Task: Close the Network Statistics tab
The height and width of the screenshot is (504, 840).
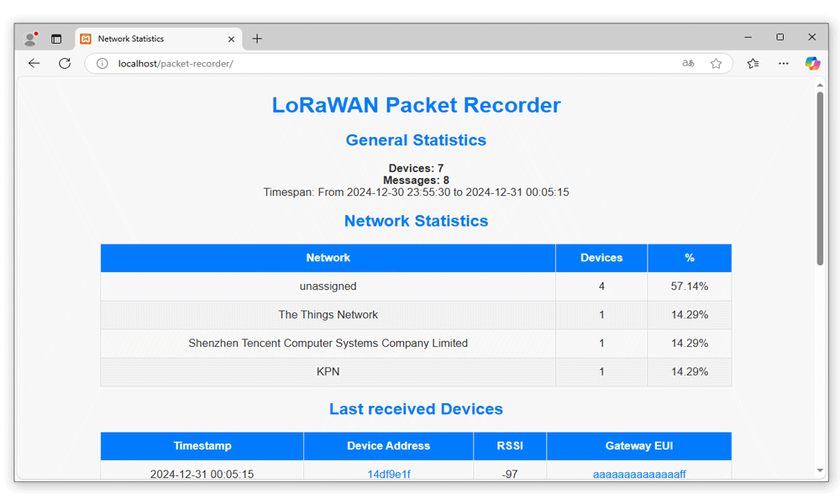Action: pos(232,39)
